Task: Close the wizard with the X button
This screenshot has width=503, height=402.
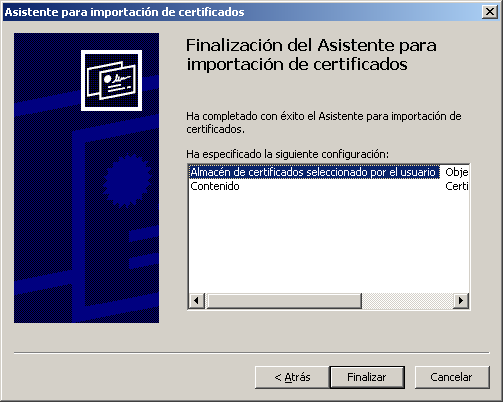Action: coord(490,12)
